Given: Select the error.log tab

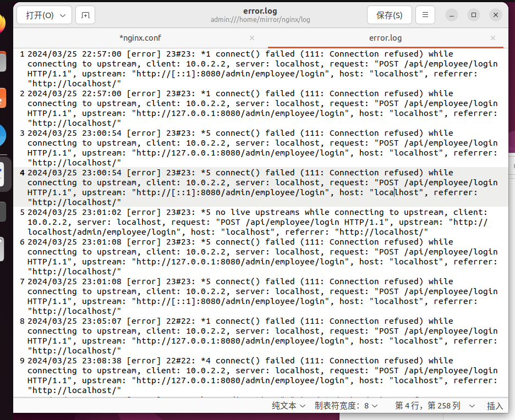Looking at the screenshot, I should click(x=385, y=38).
